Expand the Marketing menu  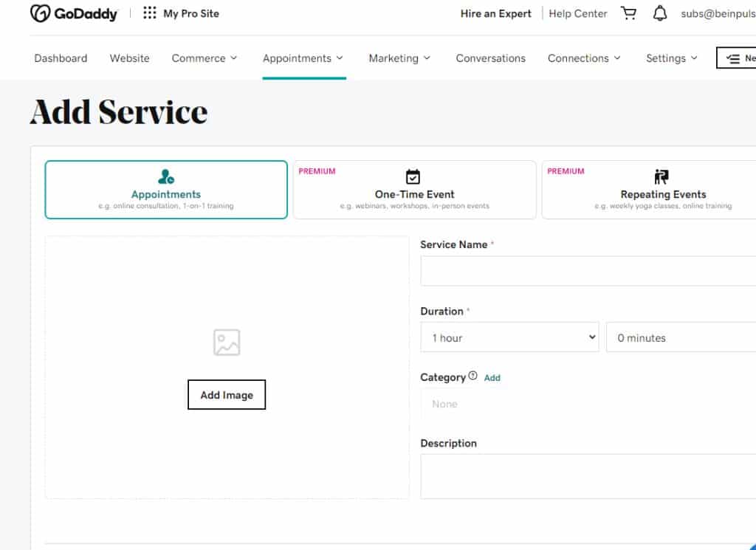(399, 58)
